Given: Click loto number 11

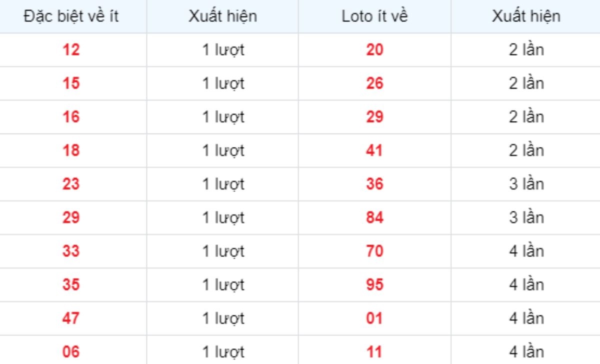Looking at the screenshot, I should (x=374, y=351).
